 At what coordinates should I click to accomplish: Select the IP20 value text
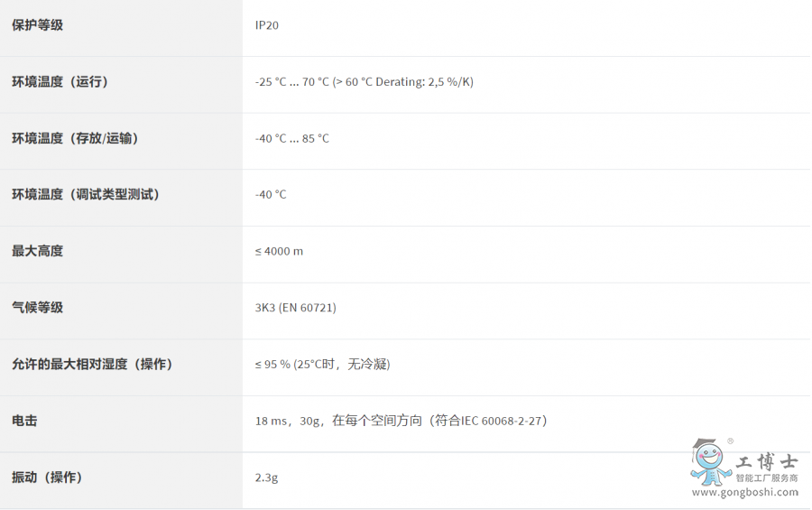pos(267,25)
